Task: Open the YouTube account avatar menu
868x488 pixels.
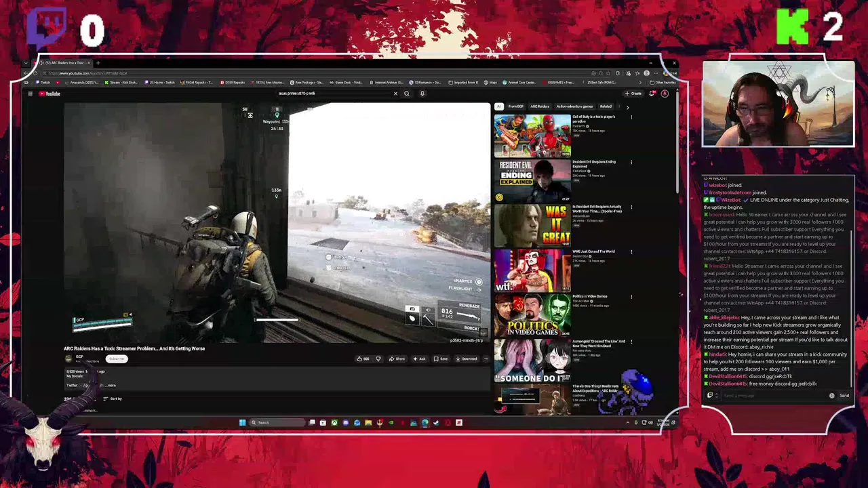Action: 665,94
